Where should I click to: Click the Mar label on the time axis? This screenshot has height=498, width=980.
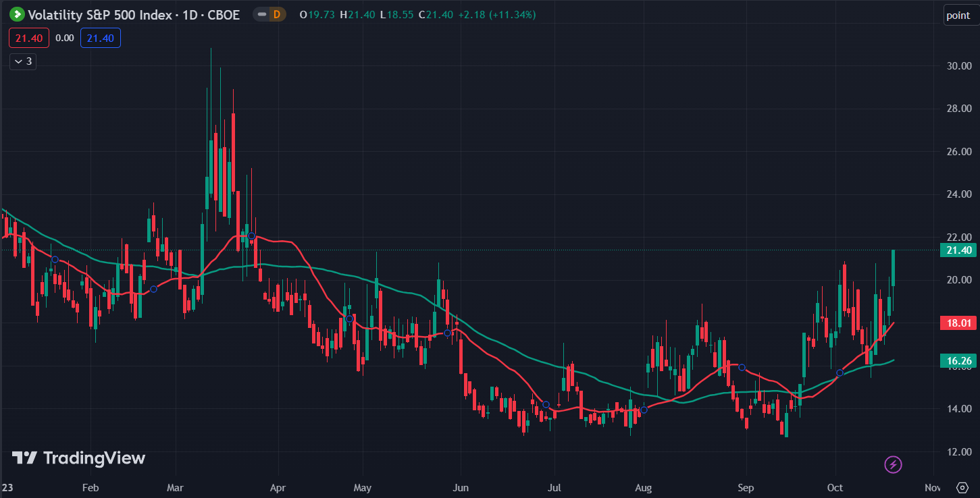pos(176,487)
